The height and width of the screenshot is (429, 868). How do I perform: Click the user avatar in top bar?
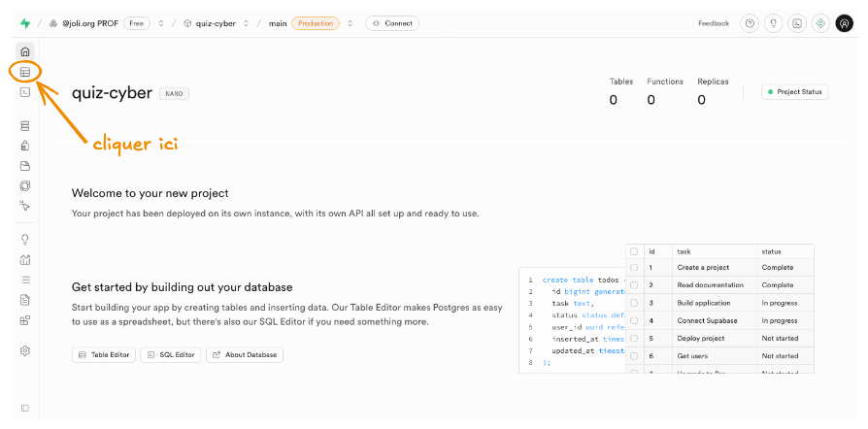(x=844, y=23)
